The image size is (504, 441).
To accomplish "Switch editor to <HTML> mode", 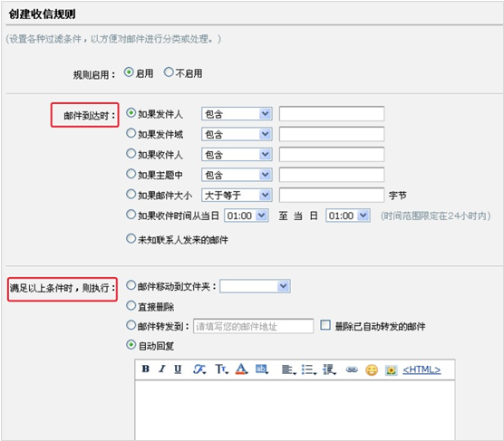I will 422,369.
